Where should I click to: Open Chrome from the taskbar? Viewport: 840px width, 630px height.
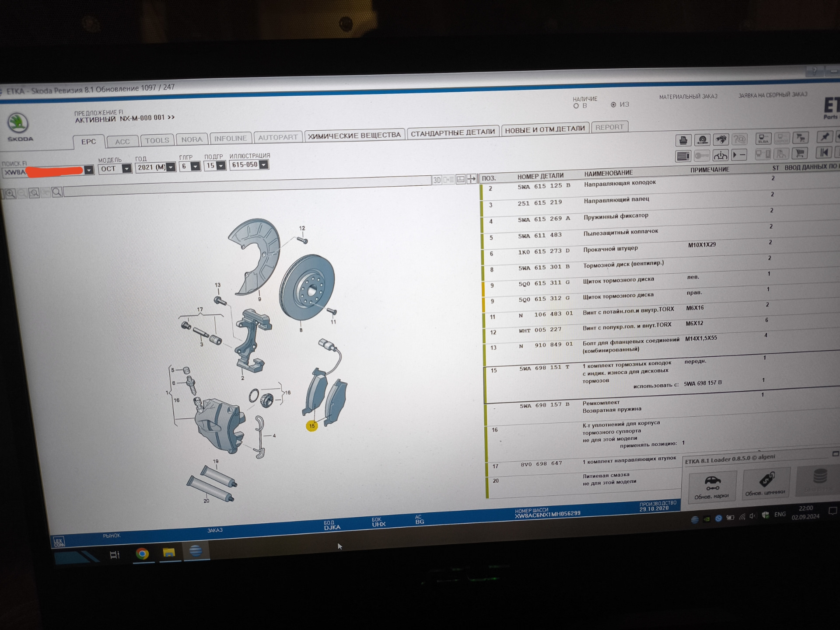142,553
